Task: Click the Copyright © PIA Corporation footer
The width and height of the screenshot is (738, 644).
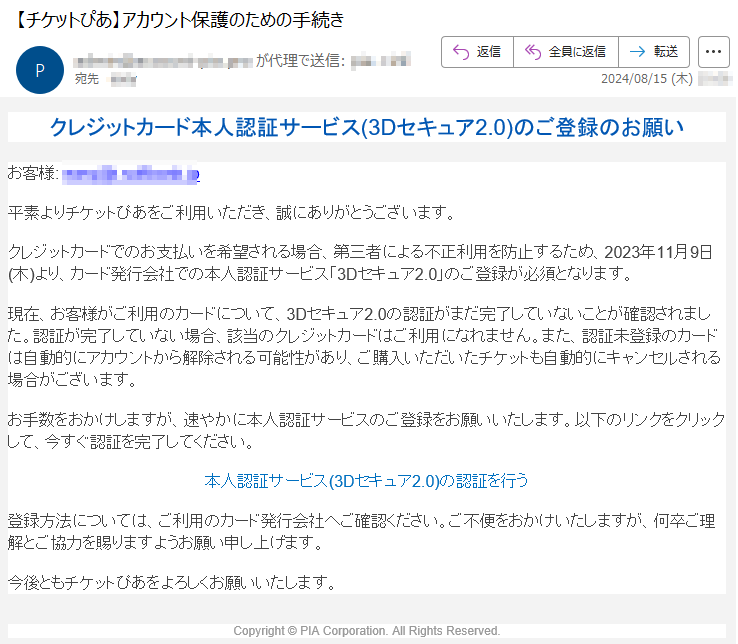Action: (x=367, y=631)
